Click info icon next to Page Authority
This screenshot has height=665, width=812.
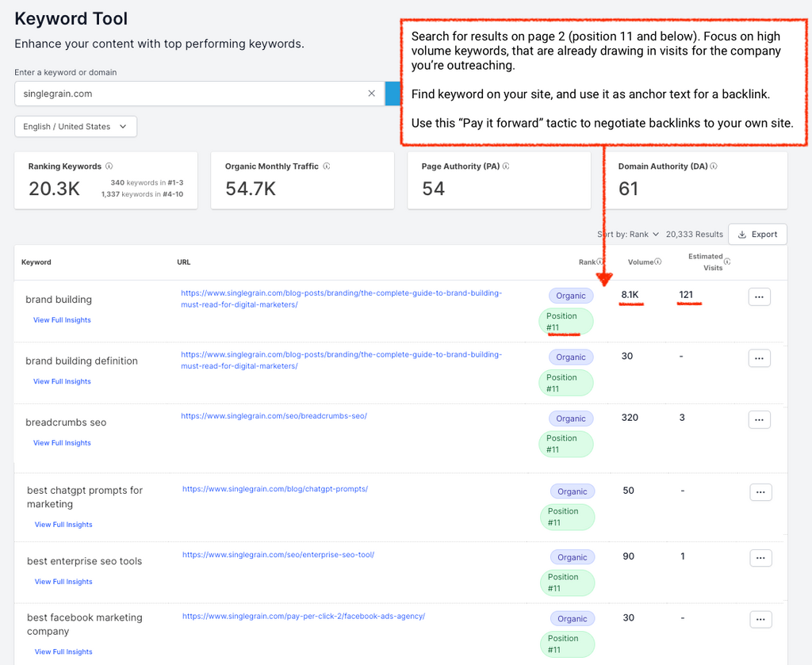pos(506,166)
